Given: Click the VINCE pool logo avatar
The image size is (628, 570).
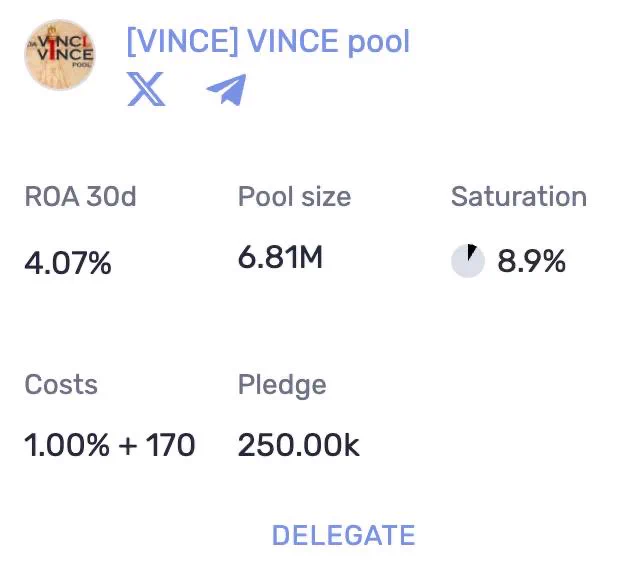Looking at the screenshot, I should click(60, 55).
